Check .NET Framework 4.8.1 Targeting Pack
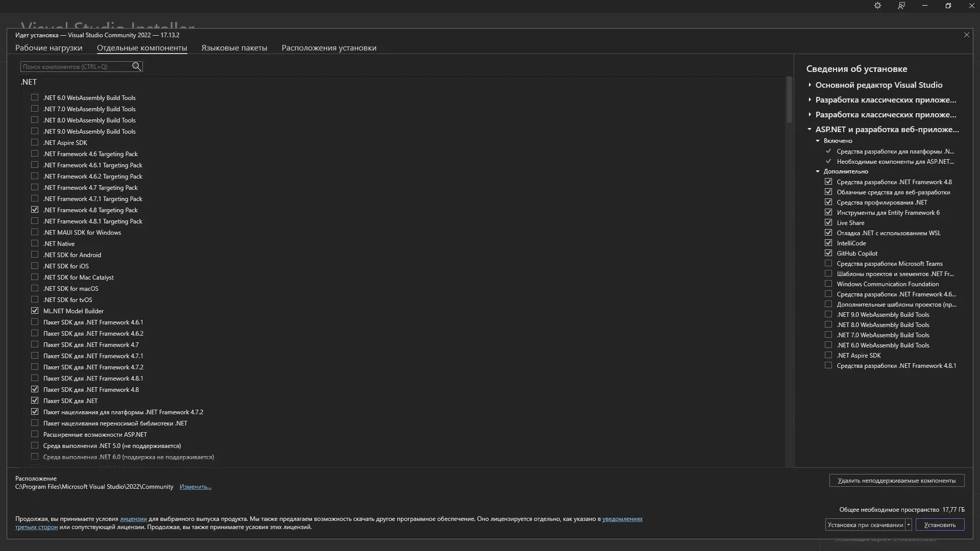The height and width of the screenshot is (551, 980). 35,221
